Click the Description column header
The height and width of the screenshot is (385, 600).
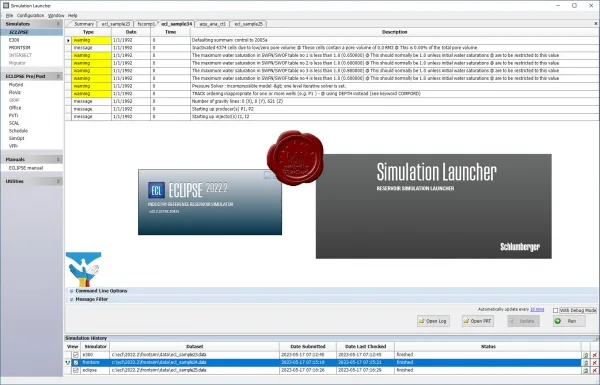(394, 32)
